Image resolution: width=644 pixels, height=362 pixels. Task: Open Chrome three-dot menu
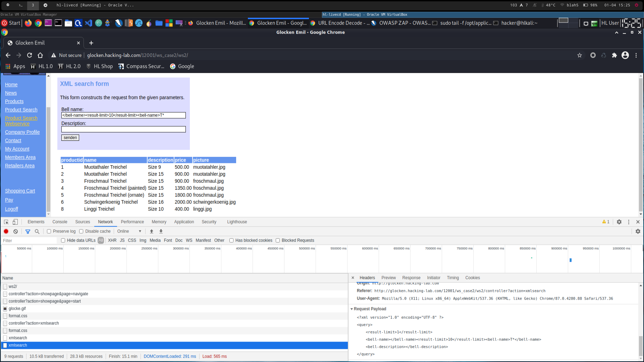636,55
